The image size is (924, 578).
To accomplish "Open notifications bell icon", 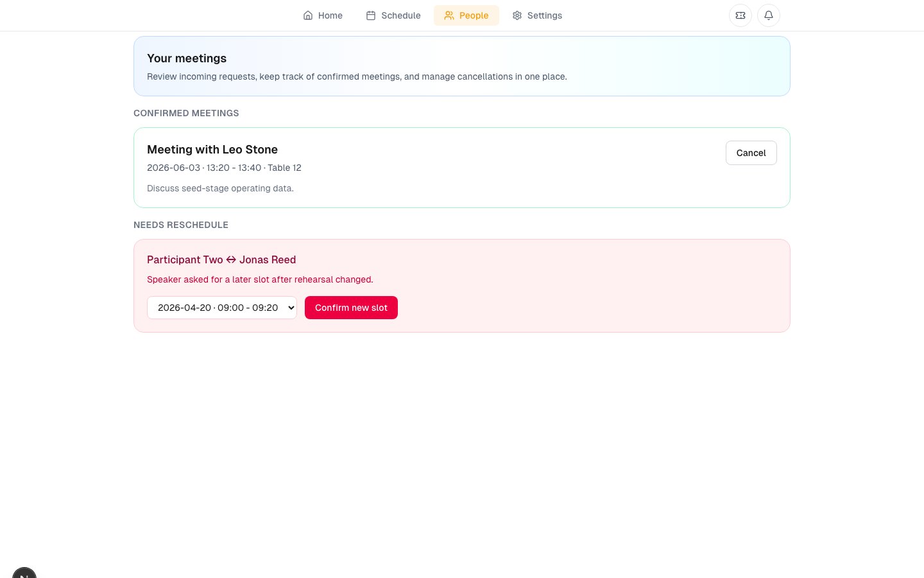I will tap(769, 15).
